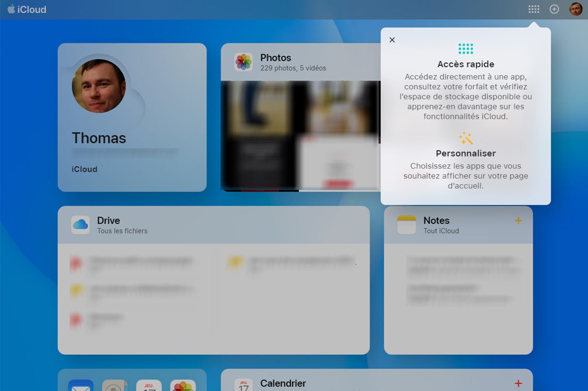Viewport: 588px width, 391px height.
Task: Add a new note with plus
Action: [518, 221]
